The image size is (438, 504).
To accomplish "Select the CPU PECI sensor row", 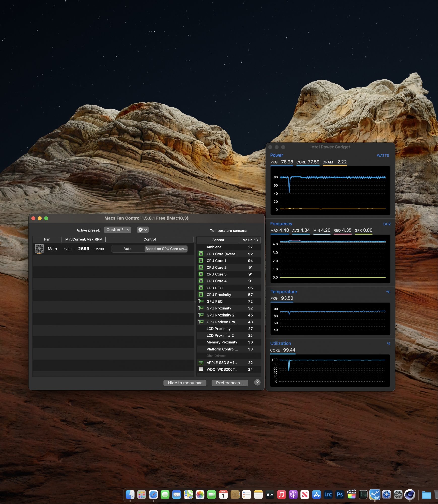I will pyautogui.click(x=229, y=288).
